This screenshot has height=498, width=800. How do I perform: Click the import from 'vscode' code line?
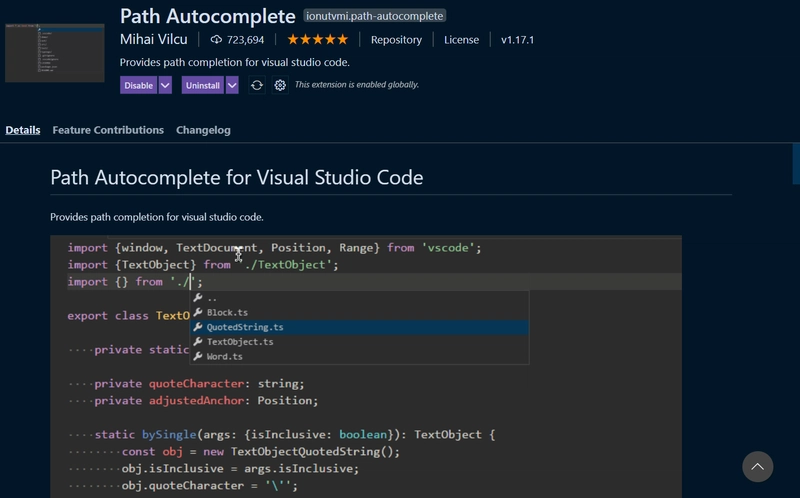coord(274,248)
